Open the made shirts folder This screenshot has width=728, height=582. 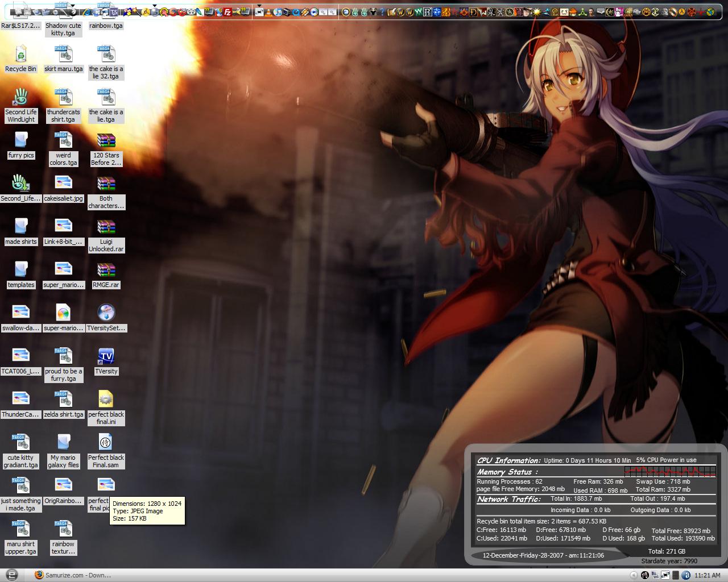click(x=21, y=231)
